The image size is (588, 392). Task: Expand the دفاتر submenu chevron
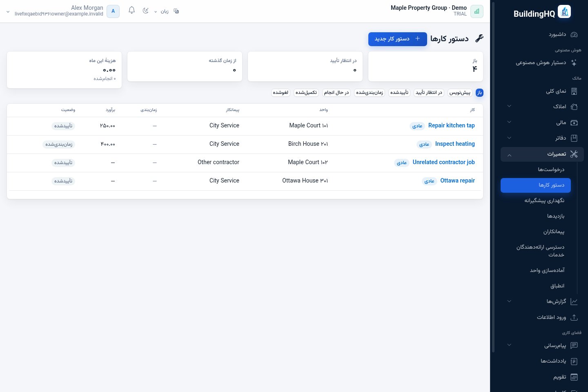click(509, 138)
